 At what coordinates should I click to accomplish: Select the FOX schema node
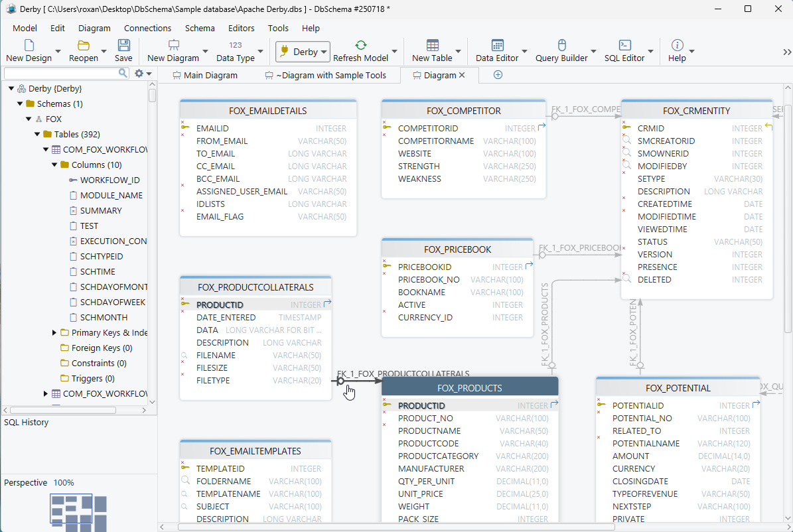(x=53, y=119)
